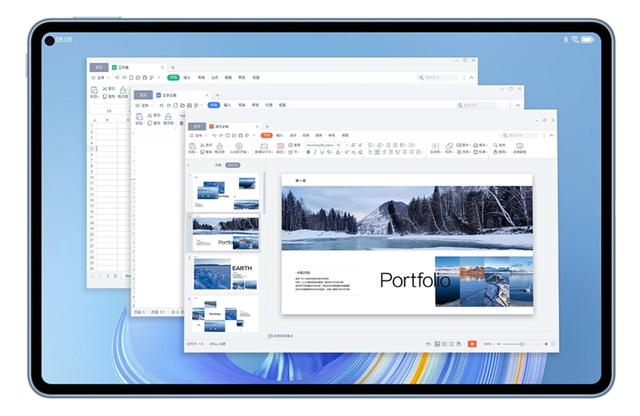The image size is (640, 416).
Task: Click the search box in the document window
Action: click(478, 105)
